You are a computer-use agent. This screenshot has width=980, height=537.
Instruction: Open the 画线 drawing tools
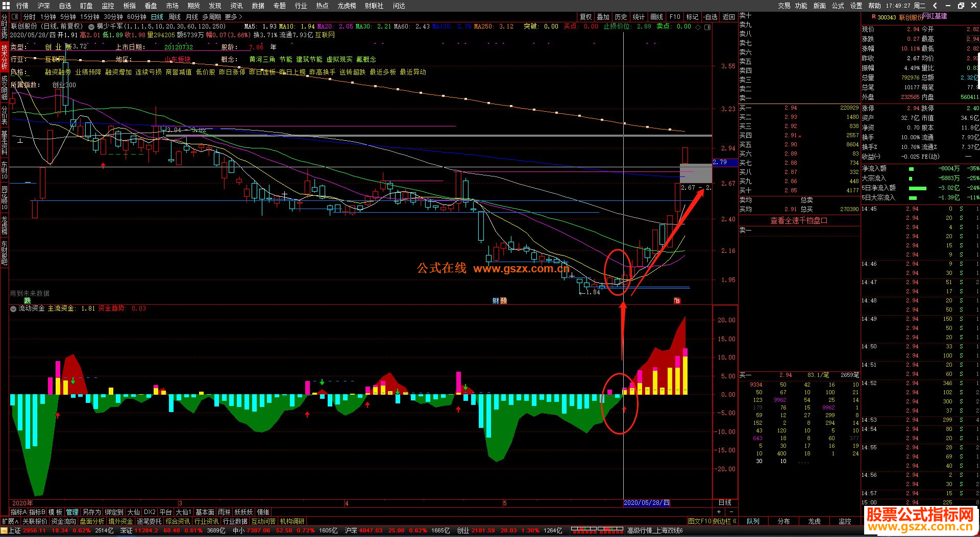tap(656, 17)
